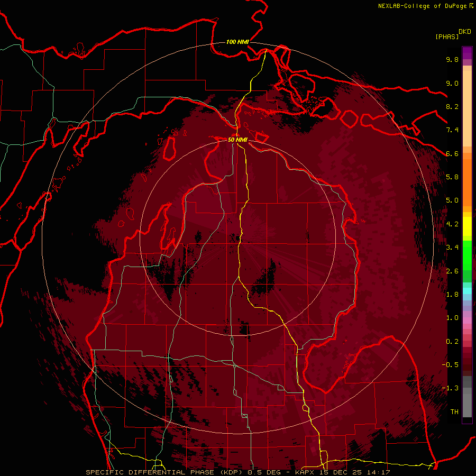The width and height of the screenshot is (476, 476).
Task: Click the 0.2 legend value
Action: click(x=452, y=342)
